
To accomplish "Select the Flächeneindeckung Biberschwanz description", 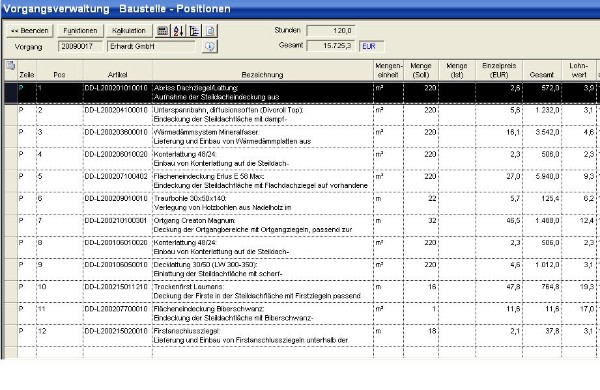I will [209, 309].
